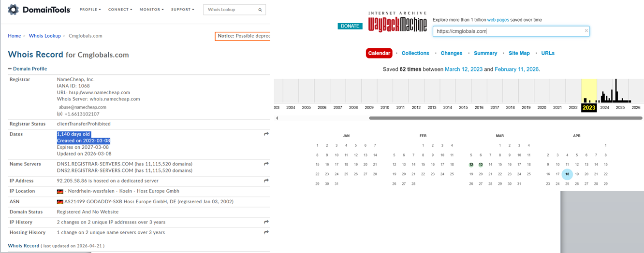Click the year timeline's horizontal scrollbar
Viewport: 644px width, 253px height.
tap(505, 118)
